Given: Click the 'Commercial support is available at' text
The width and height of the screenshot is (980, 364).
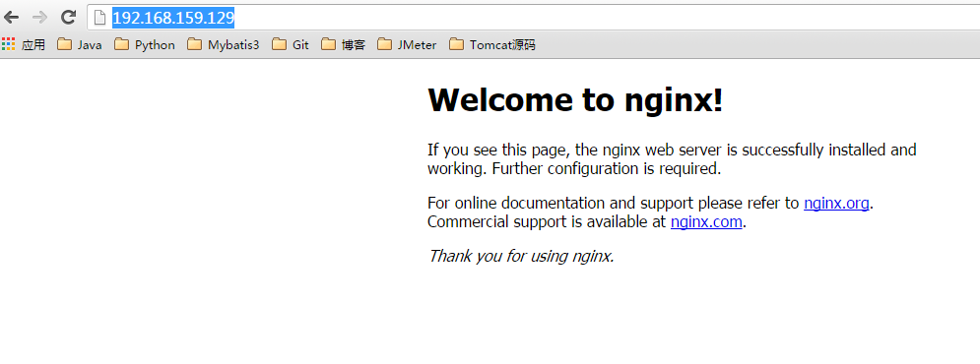Looking at the screenshot, I should (x=547, y=222).
